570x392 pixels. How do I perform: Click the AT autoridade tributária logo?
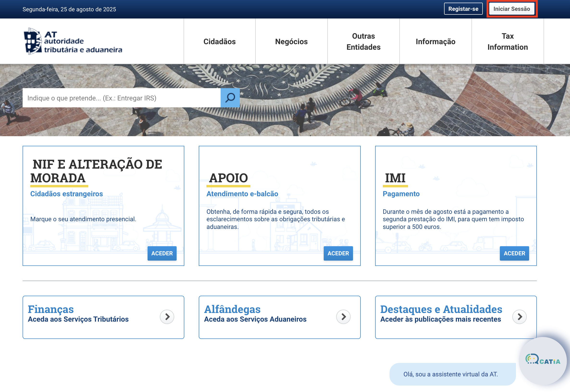[x=73, y=41]
